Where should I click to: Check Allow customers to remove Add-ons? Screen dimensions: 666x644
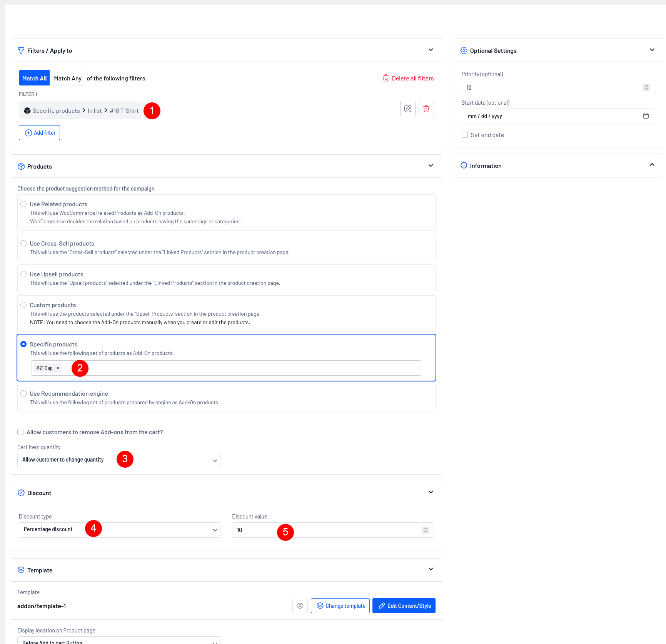tap(20, 432)
